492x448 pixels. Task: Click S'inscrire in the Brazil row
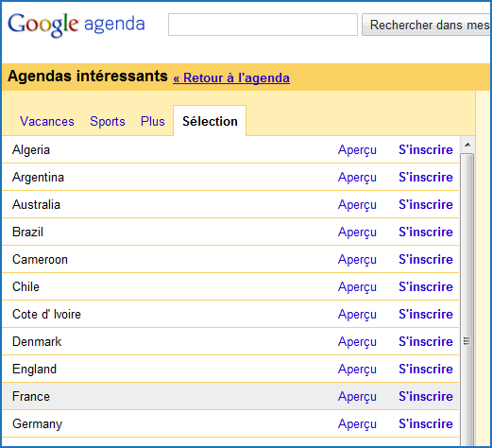(426, 232)
